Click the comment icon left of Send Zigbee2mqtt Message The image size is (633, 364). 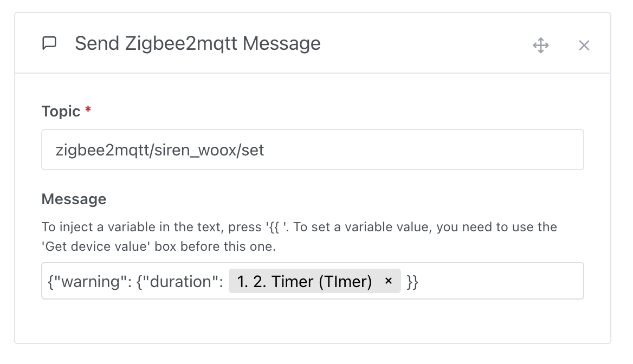tap(50, 44)
